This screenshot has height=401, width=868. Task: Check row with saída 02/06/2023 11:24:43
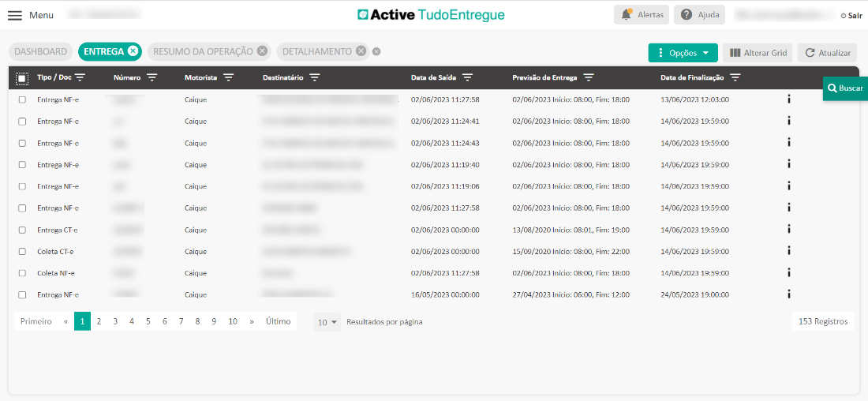[22, 143]
